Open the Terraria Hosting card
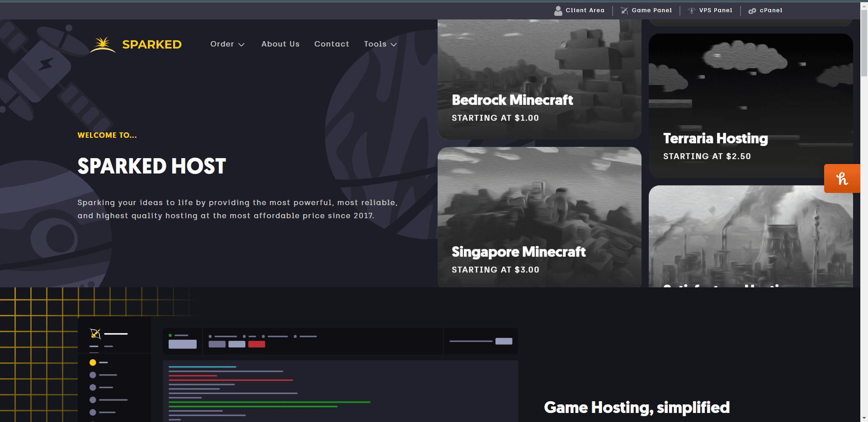The image size is (868, 422). coord(751,106)
